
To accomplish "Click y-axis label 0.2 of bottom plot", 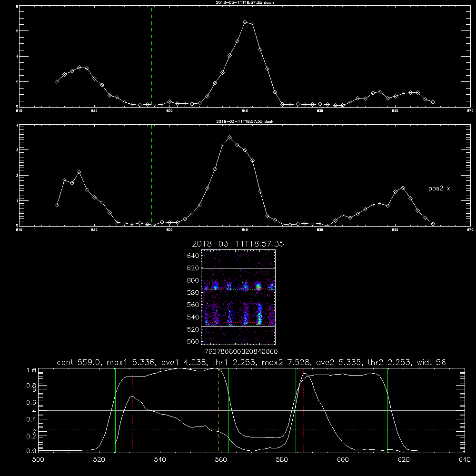I will tap(31, 436).
